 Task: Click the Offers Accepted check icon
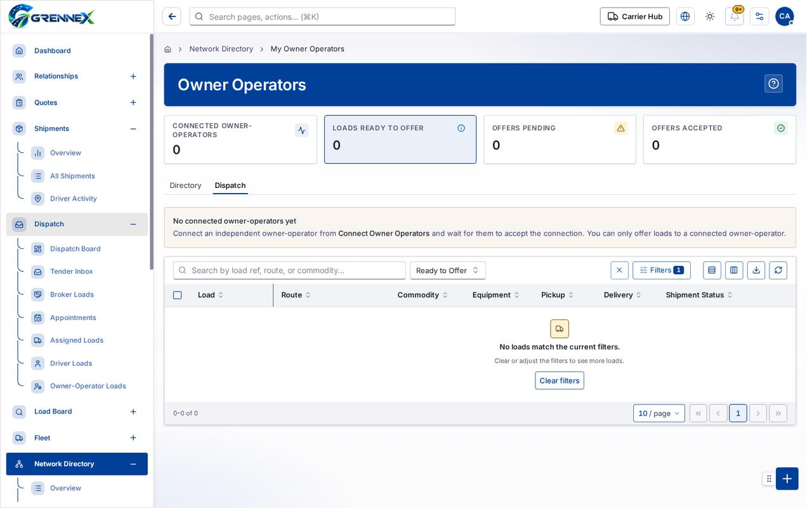781,128
